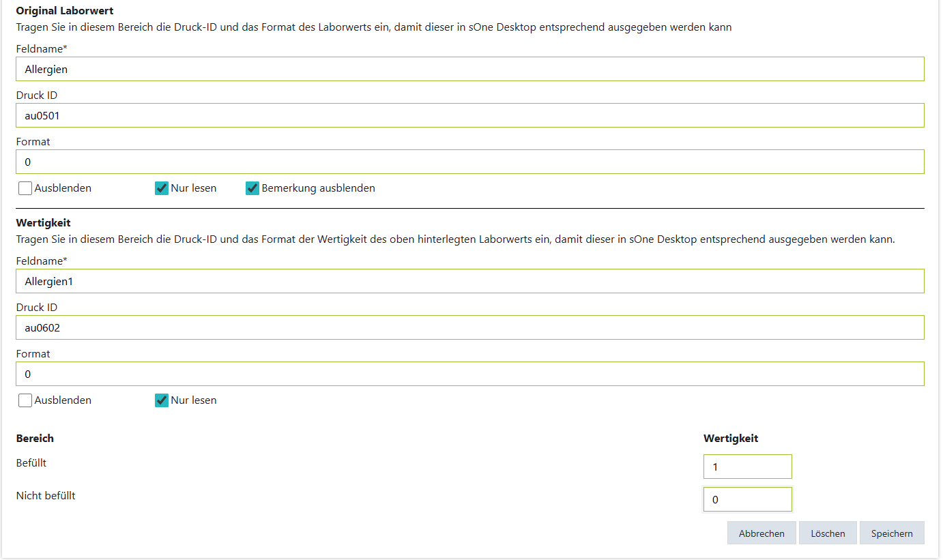
Task: Save the form with Speichern
Action: (891, 533)
